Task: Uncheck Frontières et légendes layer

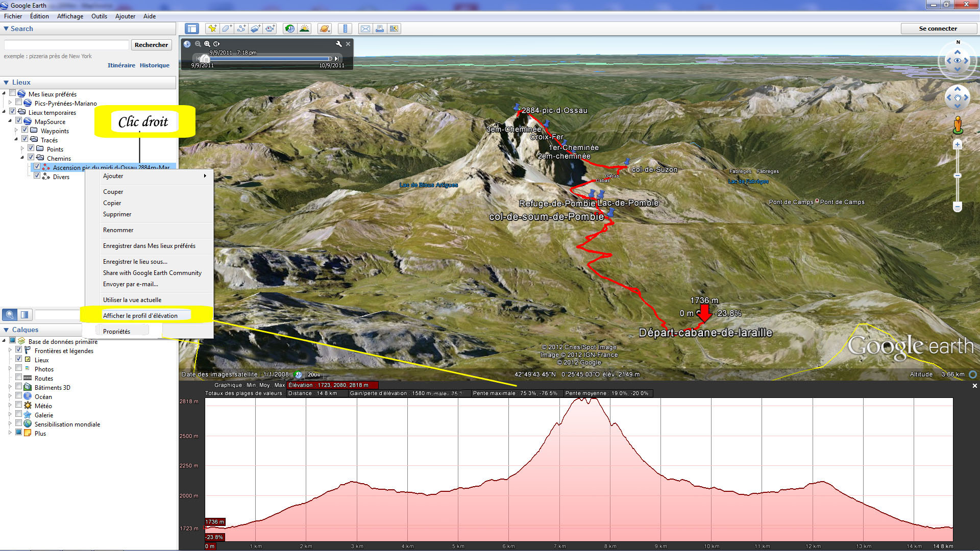Action: point(18,350)
